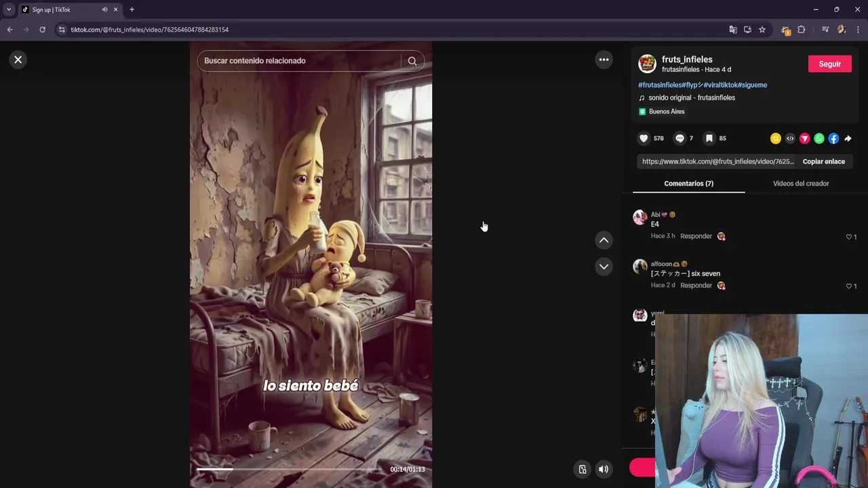Screen dimensions: 868x488
Task: Go to the next video with down arrow
Action: pyautogui.click(x=604, y=266)
